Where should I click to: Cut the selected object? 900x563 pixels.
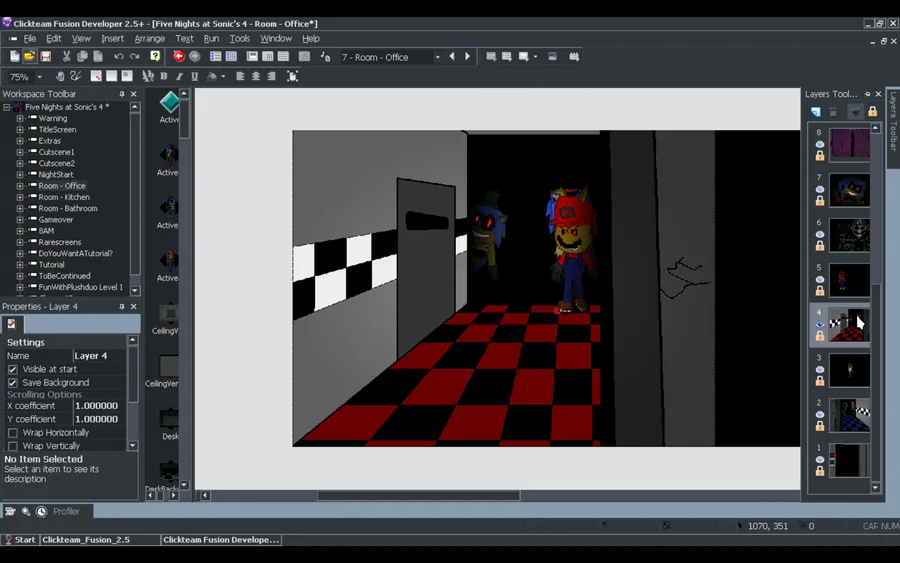[x=67, y=56]
